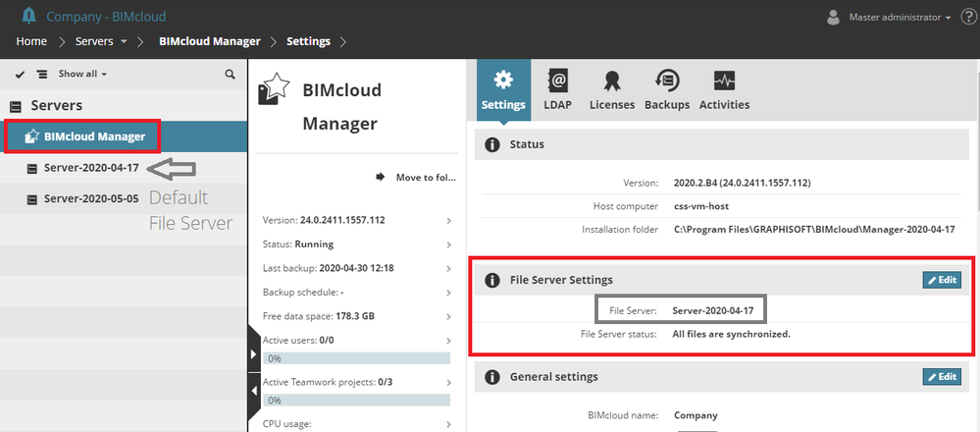Click the BIMcloud Manager star icon in tree
The height and width of the screenshot is (432, 980).
tap(31, 136)
